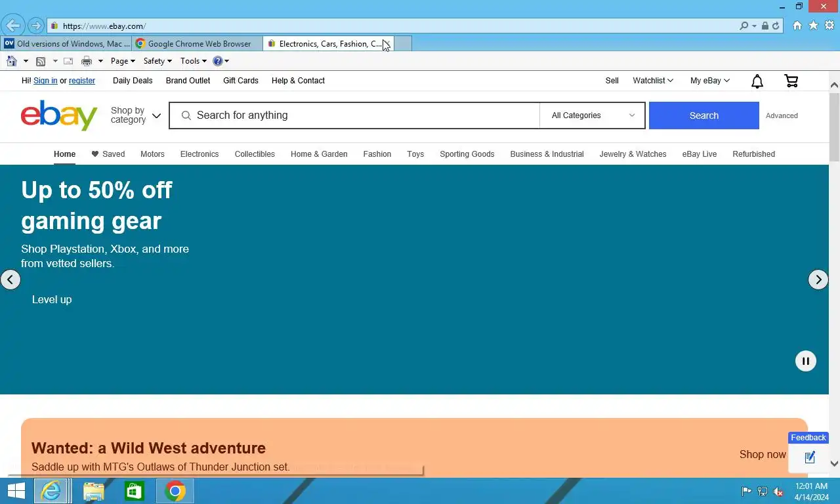Viewport: 840px width, 504px height.
Task: Open browser Home from the top-right house icon
Action: [797, 26]
